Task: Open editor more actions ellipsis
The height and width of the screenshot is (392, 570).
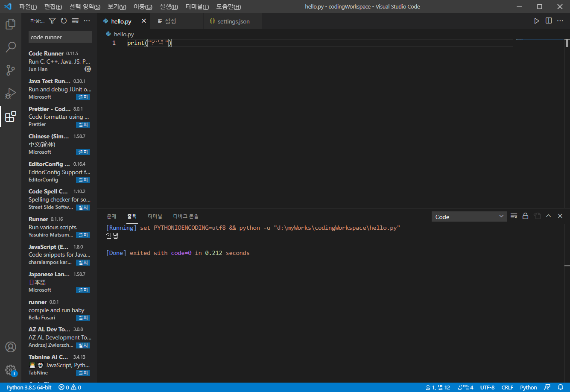Action: pyautogui.click(x=560, y=21)
